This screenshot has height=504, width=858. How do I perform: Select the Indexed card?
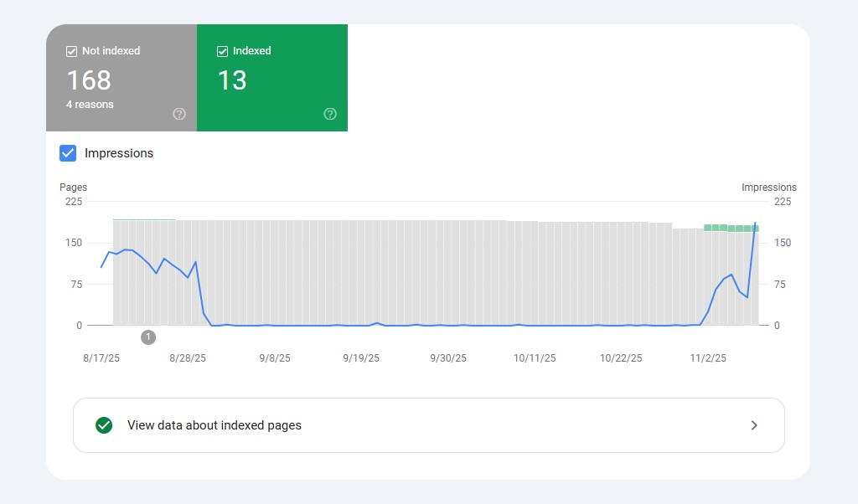(x=271, y=78)
